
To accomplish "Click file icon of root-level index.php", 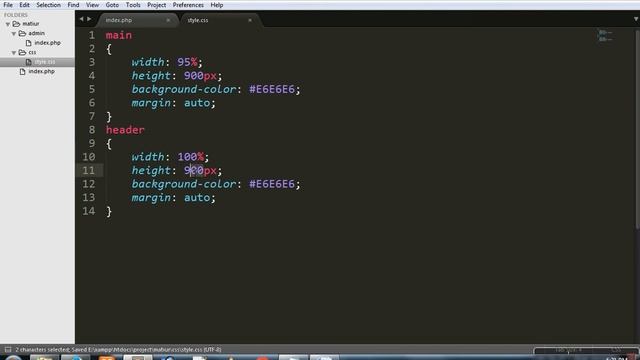I will point(22,71).
